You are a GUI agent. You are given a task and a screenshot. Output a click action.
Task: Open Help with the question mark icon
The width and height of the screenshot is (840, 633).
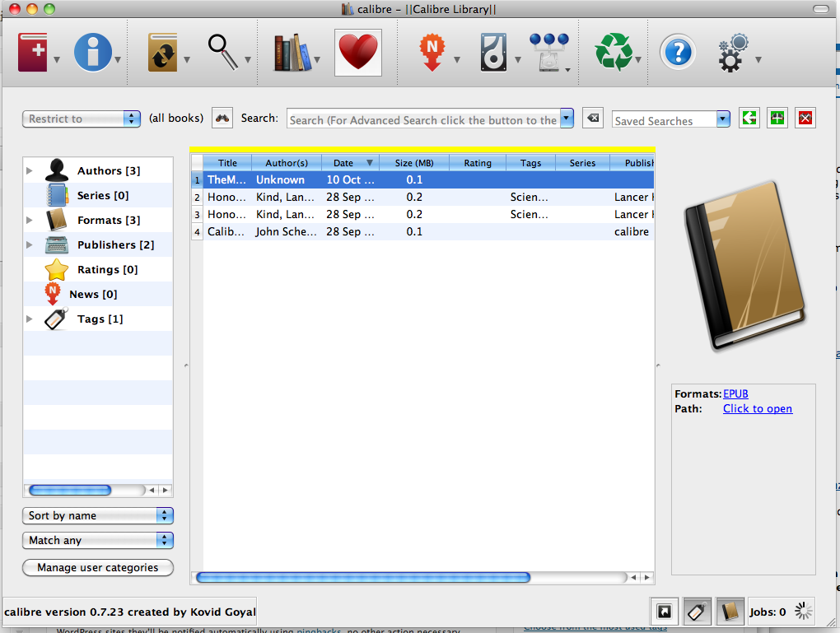pos(678,52)
